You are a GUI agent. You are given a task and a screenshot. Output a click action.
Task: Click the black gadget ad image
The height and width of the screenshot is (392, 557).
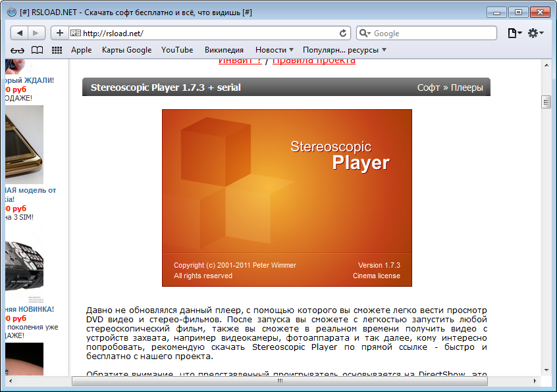pyautogui.click(x=24, y=265)
